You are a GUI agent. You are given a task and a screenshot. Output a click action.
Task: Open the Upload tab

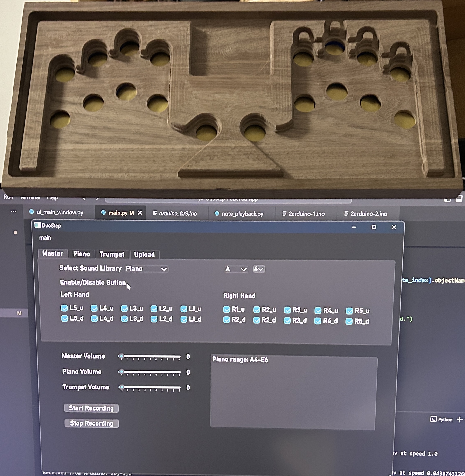tap(144, 255)
